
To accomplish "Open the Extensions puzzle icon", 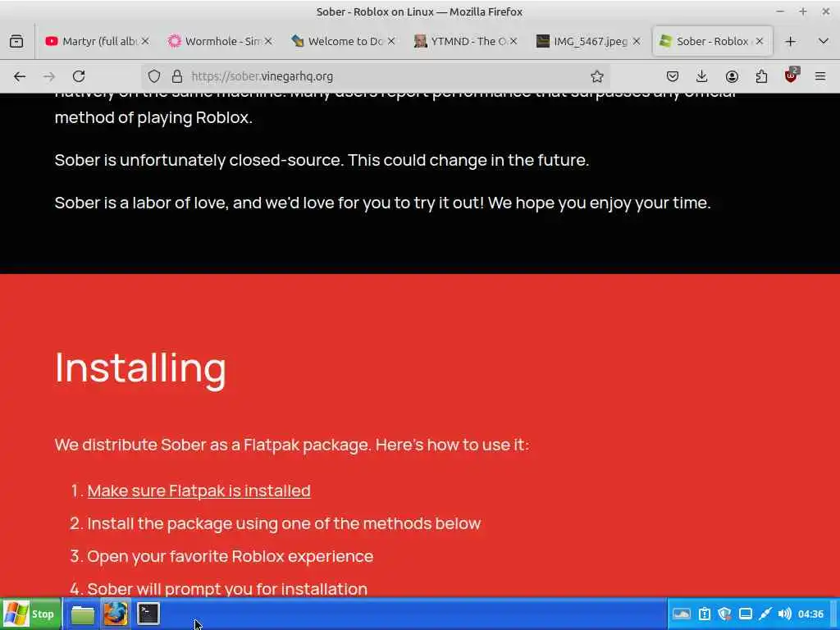I will coord(761,76).
